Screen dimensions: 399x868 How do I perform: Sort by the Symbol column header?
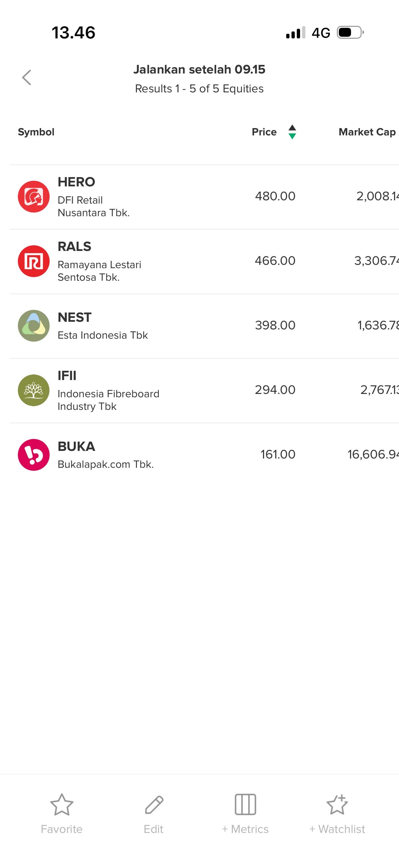pyautogui.click(x=36, y=132)
